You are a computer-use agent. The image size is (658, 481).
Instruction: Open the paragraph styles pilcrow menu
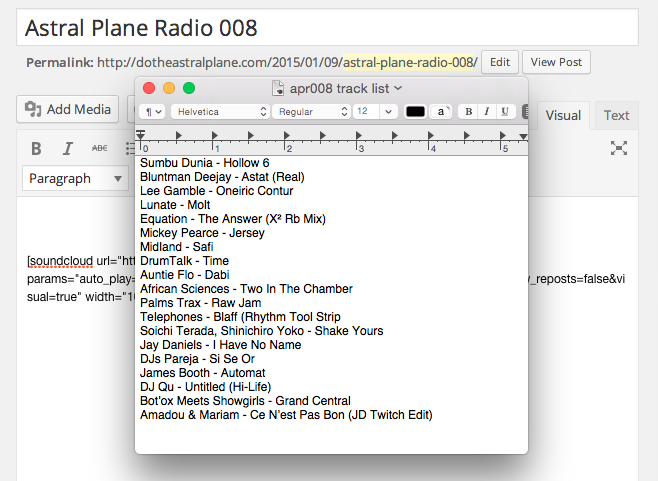pyautogui.click(x=152, y=112)
